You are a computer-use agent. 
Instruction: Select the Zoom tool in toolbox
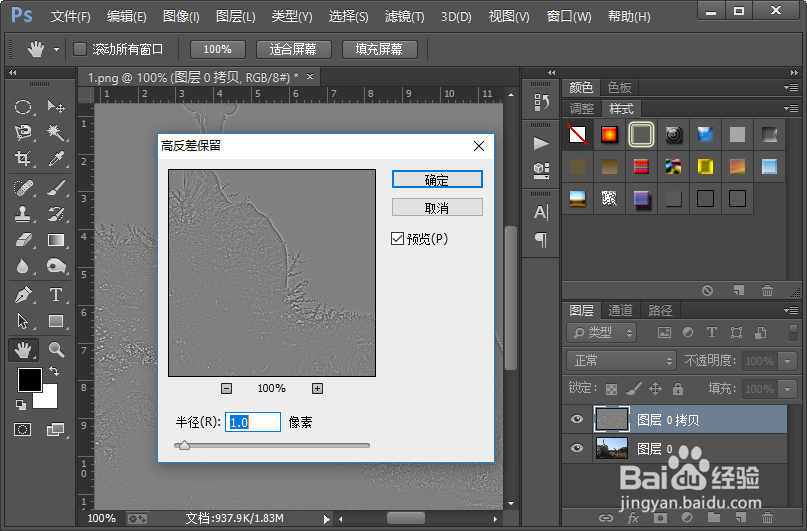click(56, 350)
